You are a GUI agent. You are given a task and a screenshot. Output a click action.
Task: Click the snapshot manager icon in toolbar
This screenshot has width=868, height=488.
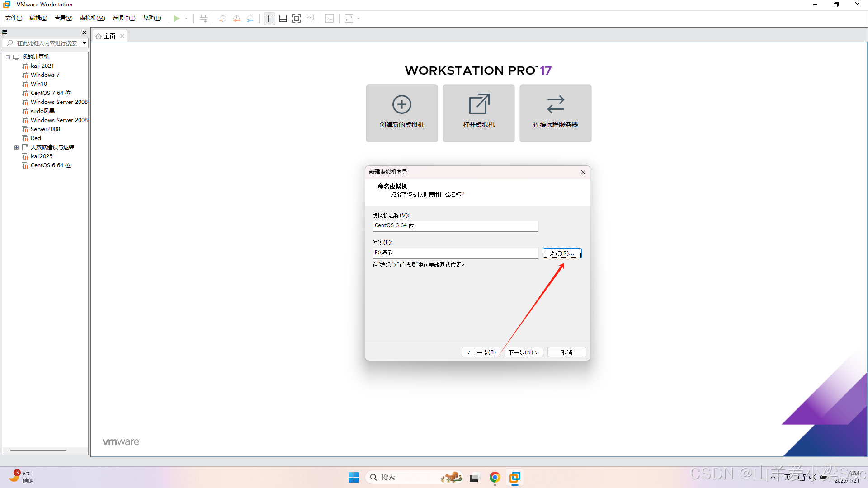pyautogui.click(x=250, y=19)
